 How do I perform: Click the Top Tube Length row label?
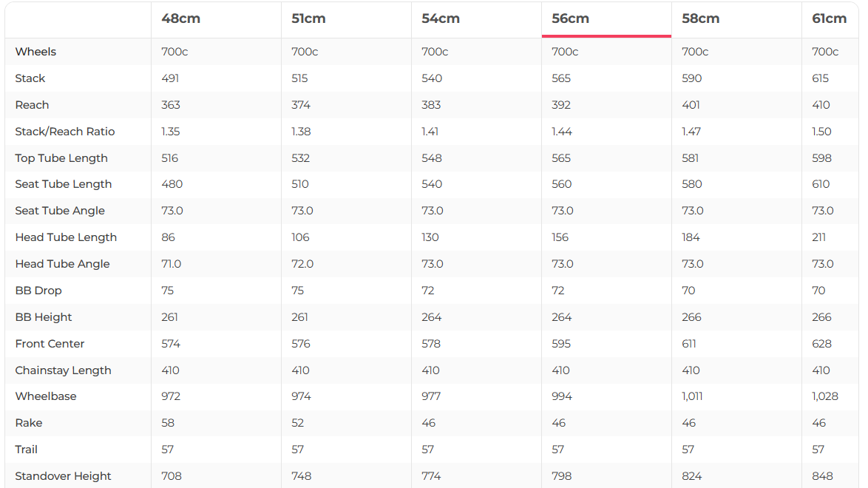(x=61, y=158)
